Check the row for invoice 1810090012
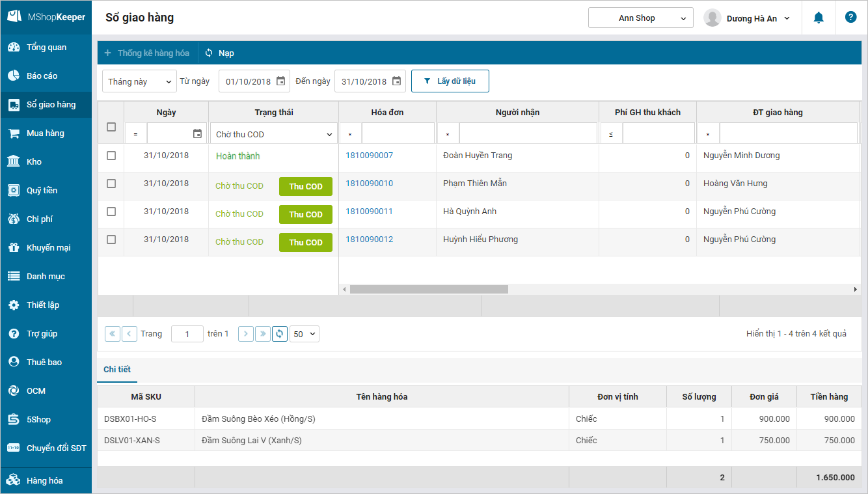Image resolution: width=868 pixels, height=494 pixels. pos(111,240)
